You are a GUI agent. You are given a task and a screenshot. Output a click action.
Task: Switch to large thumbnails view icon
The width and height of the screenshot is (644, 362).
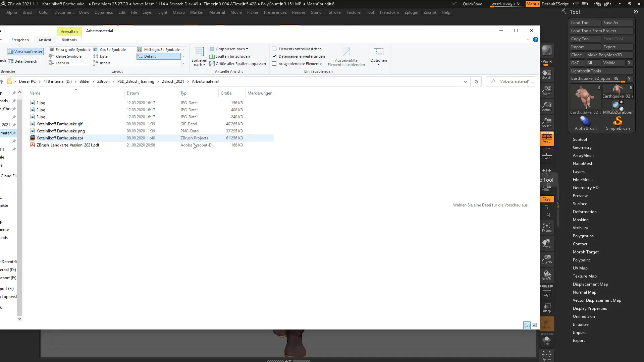[x=534, y=325]
